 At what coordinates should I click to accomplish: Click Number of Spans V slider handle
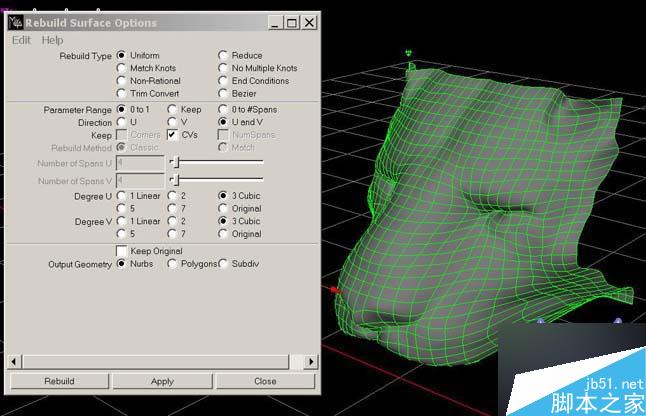(x=177, y=180)
